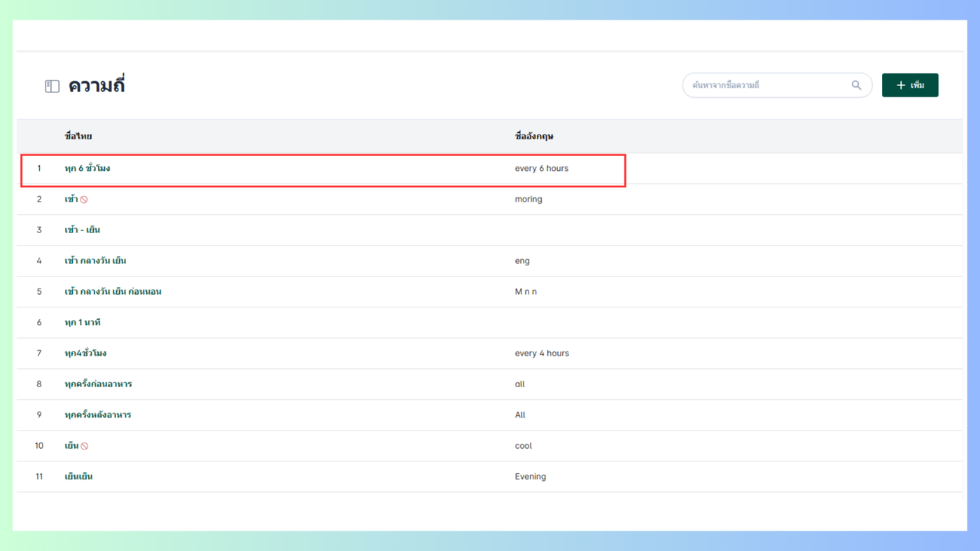The image size is (980, 551).
Task: Click the เพิ่ม add button
Action: (910, 85)
